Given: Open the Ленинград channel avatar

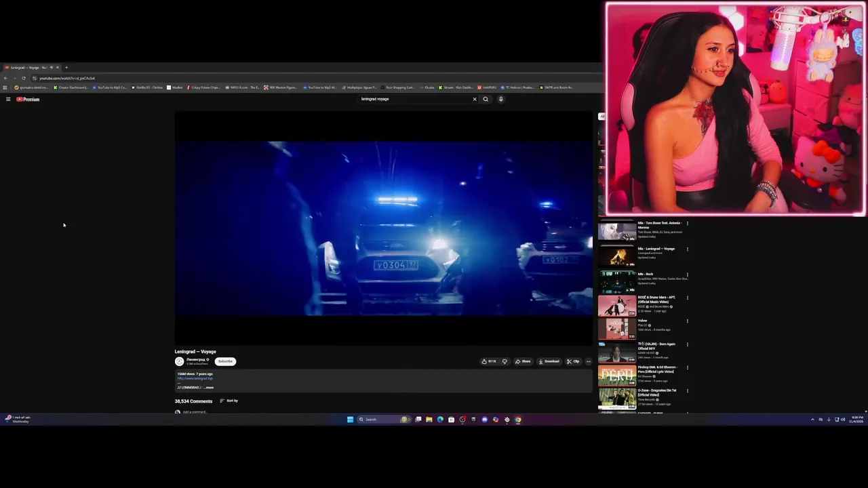Looking at the screenshot, I should (x=179, y=361).
